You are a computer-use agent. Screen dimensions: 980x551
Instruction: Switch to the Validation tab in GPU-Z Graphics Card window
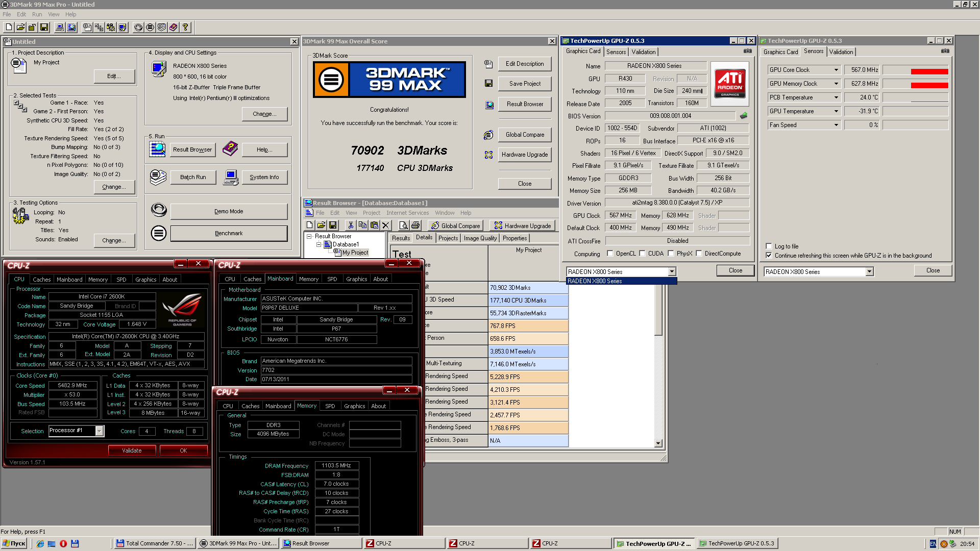(x=643, y=52)
